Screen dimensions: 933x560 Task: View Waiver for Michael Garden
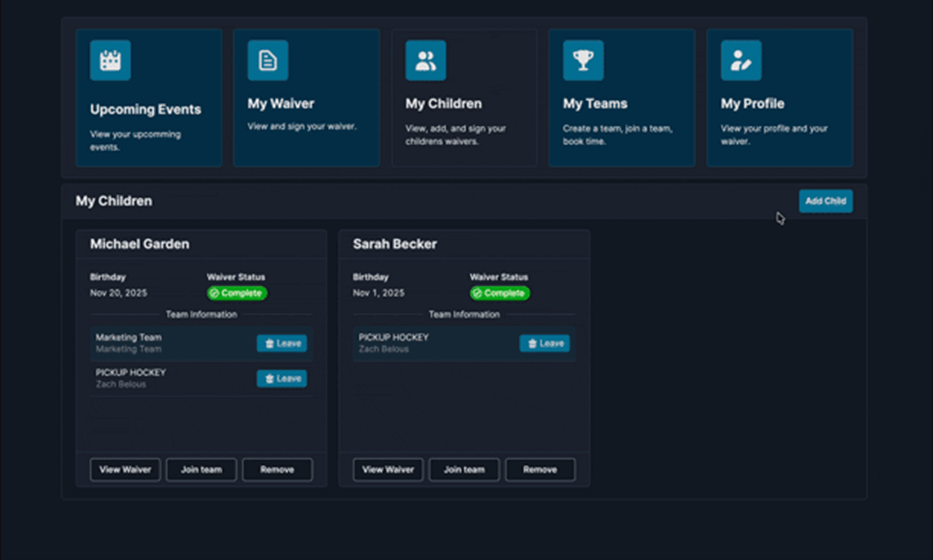tap(126, 470)
